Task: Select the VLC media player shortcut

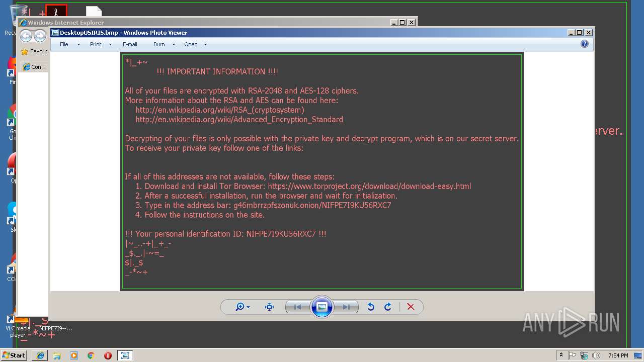Action: coord(17,327)
